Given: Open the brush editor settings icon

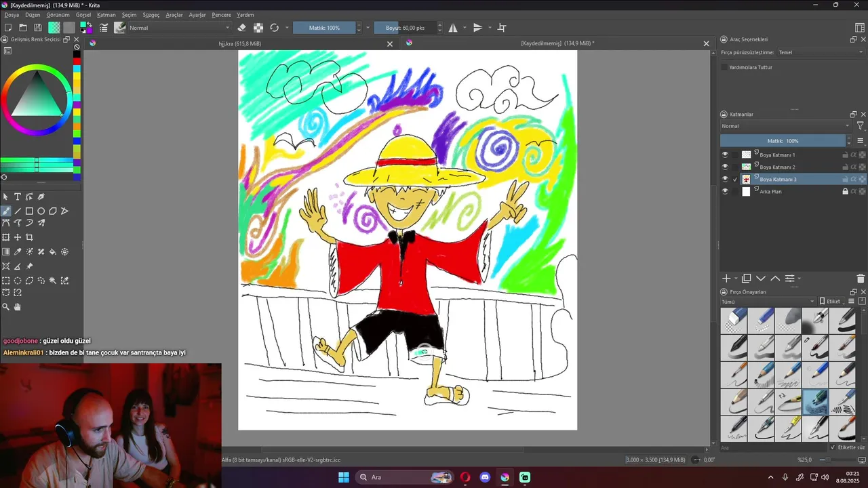Looking at the screenshot, I should coord(104,28).
